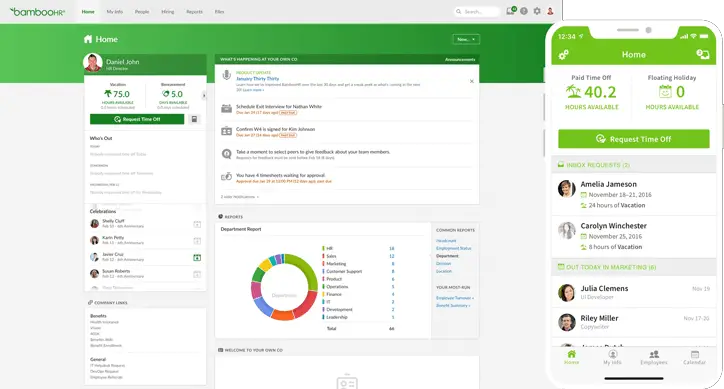Click the Finance legend color swatch
The image size is (724, 389).
[x=323, y=294]
